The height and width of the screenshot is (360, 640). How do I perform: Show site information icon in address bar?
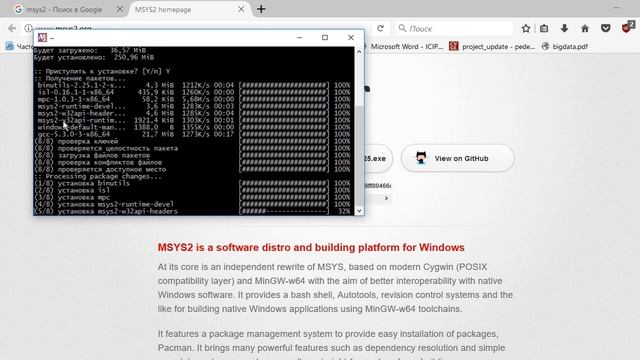(28, 28)
